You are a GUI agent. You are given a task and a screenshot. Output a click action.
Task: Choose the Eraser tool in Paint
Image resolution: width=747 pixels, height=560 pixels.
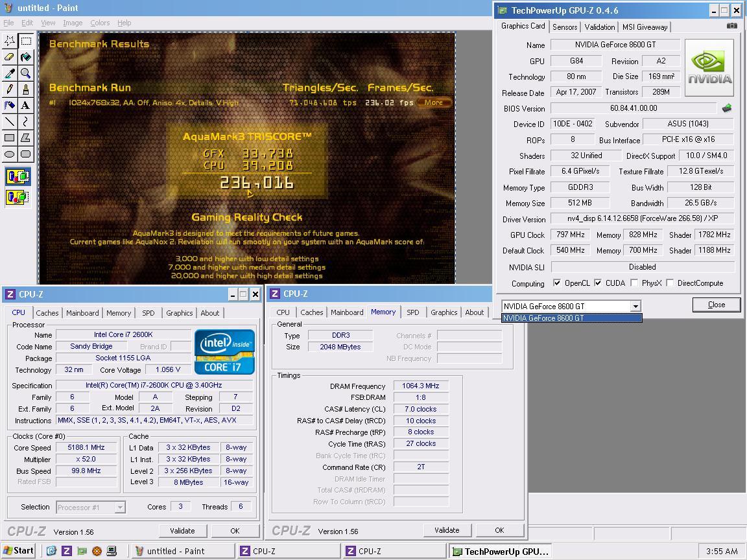click(10, 57)
